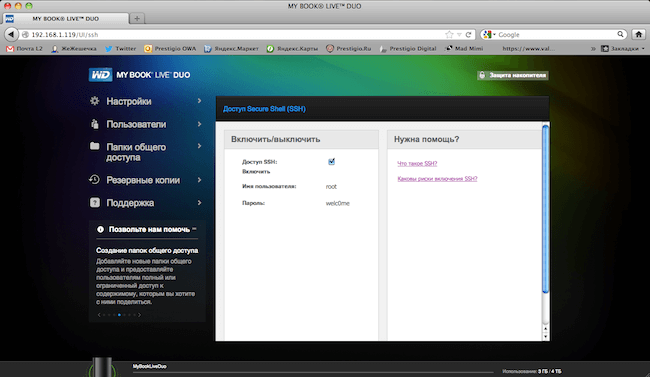This screenshot has width=650, height=377.
Task: Click the info icon beside Позвольте нам помочь
Action: tap(100, 229)
